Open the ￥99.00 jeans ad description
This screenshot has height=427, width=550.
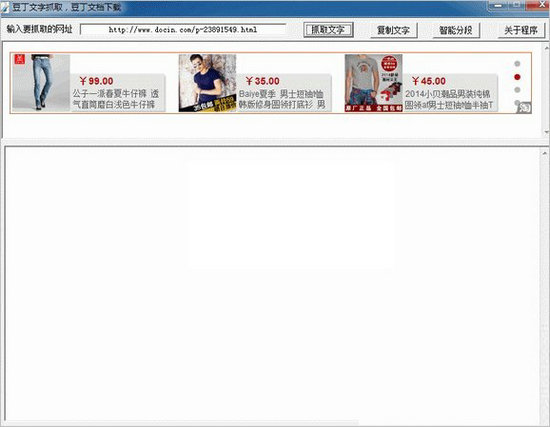(116, 99)
